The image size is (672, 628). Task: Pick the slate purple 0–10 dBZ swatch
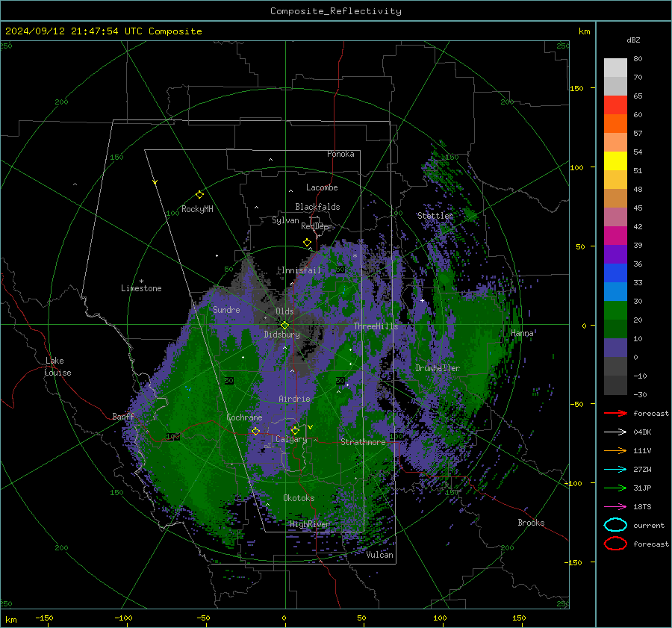click(x=615, y=348)
